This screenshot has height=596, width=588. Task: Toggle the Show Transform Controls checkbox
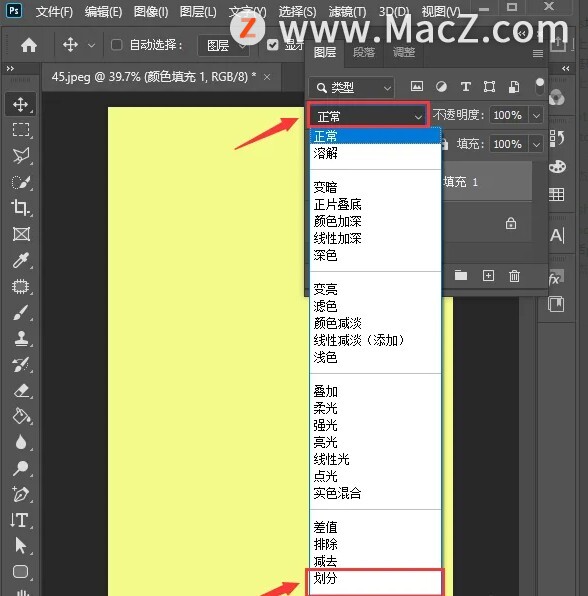point(273,45)
